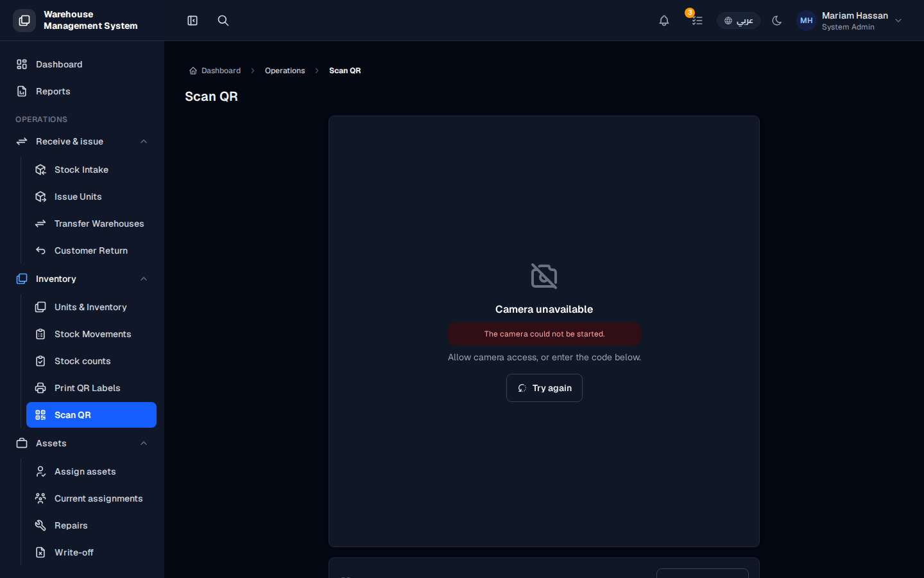Click the Stock counts clipboard icon
The height and width of the screenshot is (578, 924).
coord(40,361)
